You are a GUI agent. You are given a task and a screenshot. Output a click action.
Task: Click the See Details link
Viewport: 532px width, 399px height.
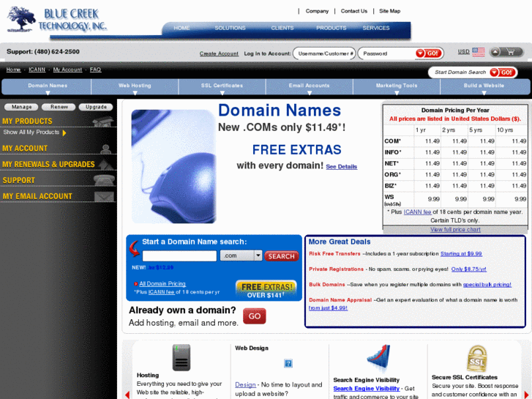[x=341, y=167]
